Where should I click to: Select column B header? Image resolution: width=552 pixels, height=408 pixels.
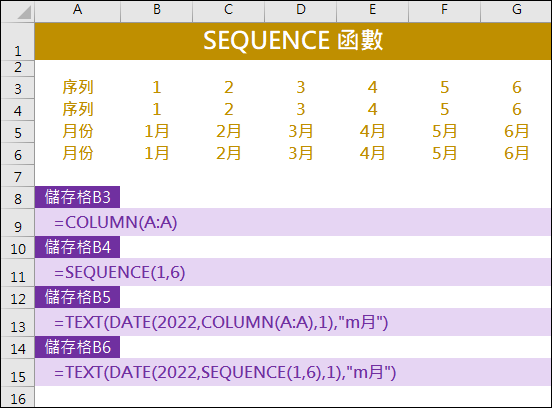(x=157, y=12)
